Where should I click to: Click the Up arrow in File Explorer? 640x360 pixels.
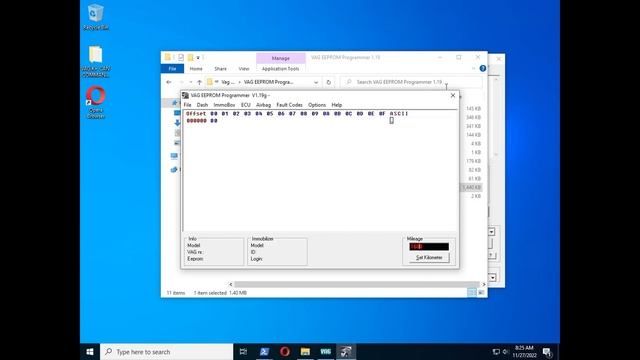199,82
